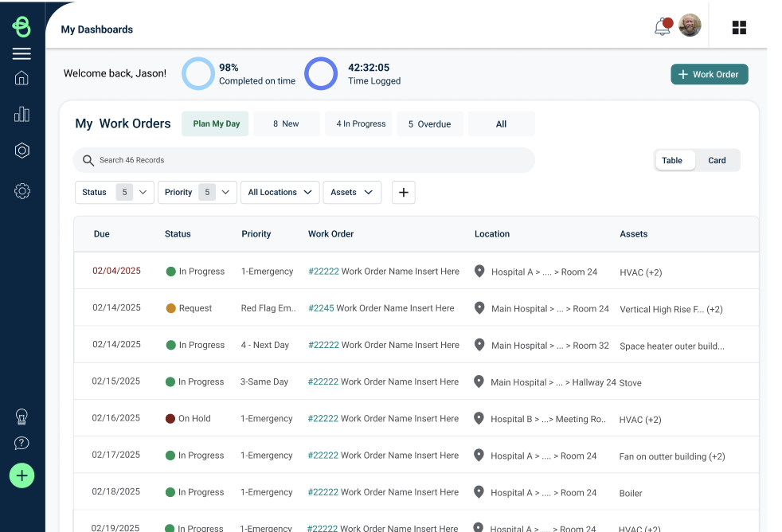The image size is (782, 532).
Task: Click the 98% completed on time ring
Action: point(198,74)
